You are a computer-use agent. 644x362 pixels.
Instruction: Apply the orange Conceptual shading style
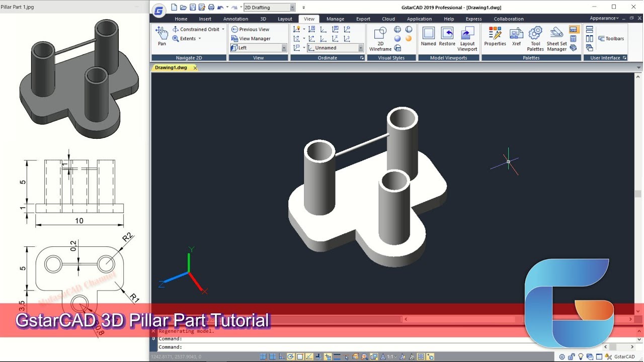[x=409, y=39]
